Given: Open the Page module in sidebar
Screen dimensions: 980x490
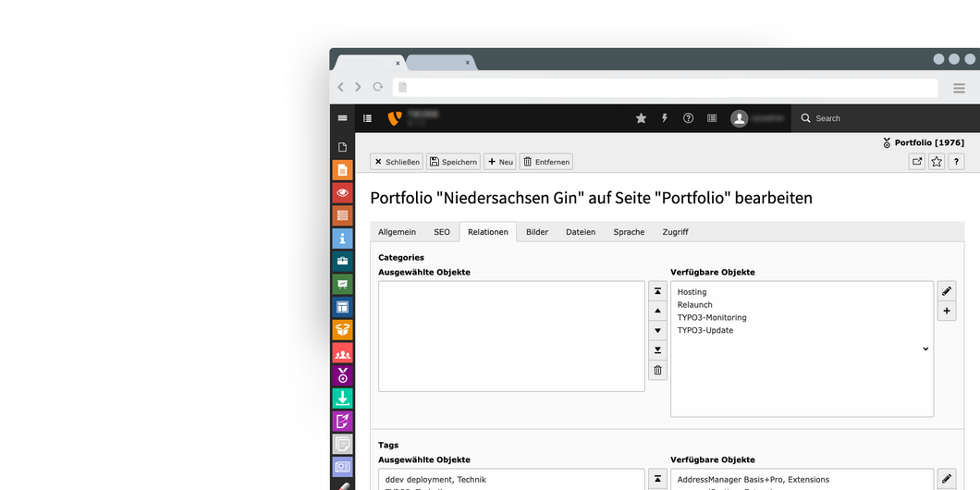Looking at the screenshot, I should (342, 169).
